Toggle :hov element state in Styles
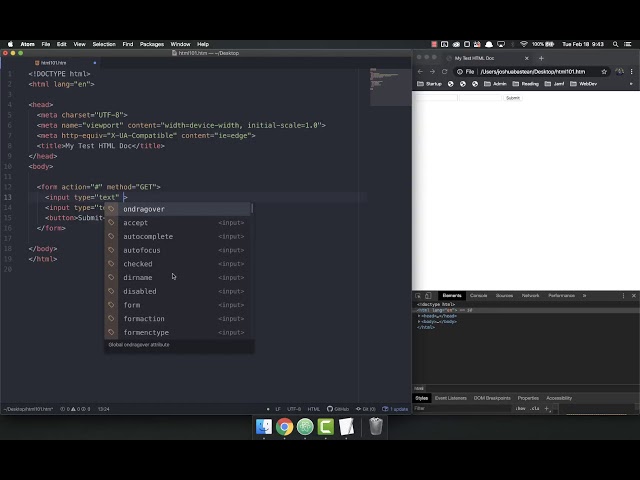 (520, 408)
